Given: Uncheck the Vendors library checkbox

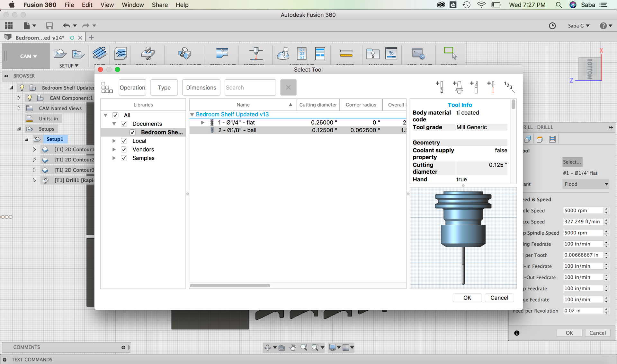Looking at the screenshot, I should tap(124, 150).
